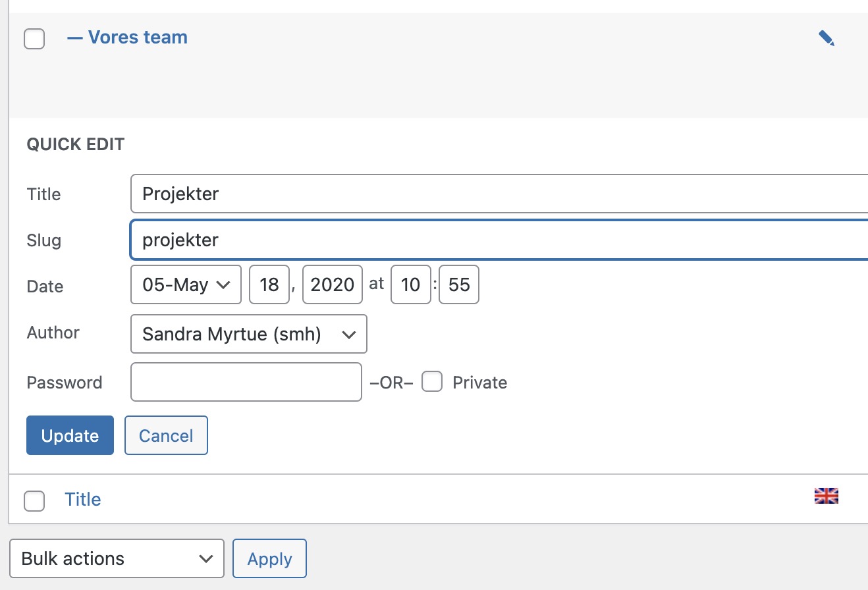Check the select-all checkbox beside Title

coord(34,500)
